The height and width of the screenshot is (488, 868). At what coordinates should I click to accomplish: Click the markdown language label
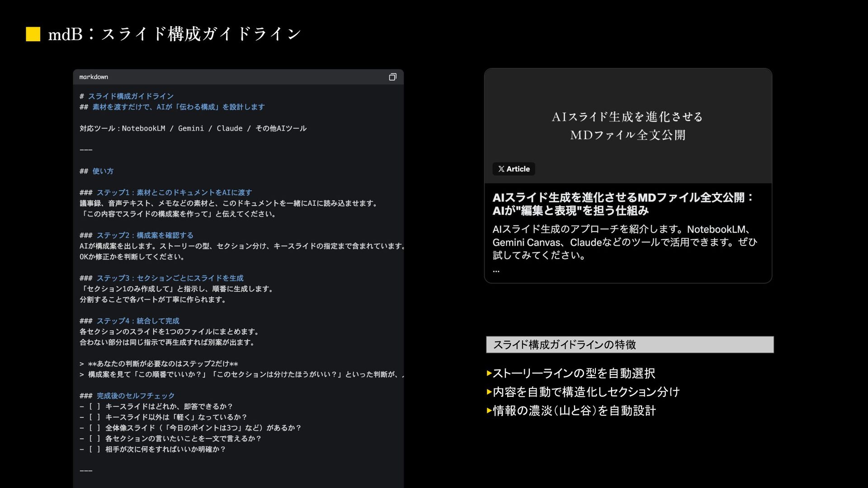pos(94,77)
